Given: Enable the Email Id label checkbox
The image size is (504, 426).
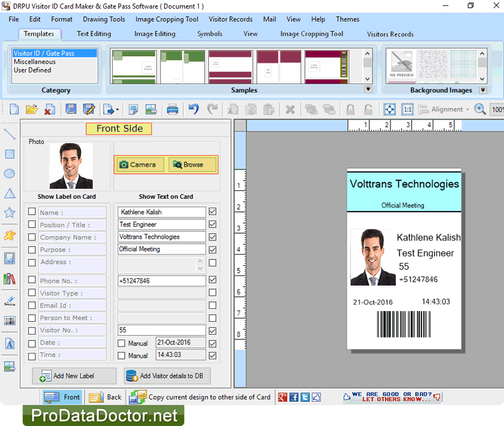Looking at the screenshot, I should (32, 305).
